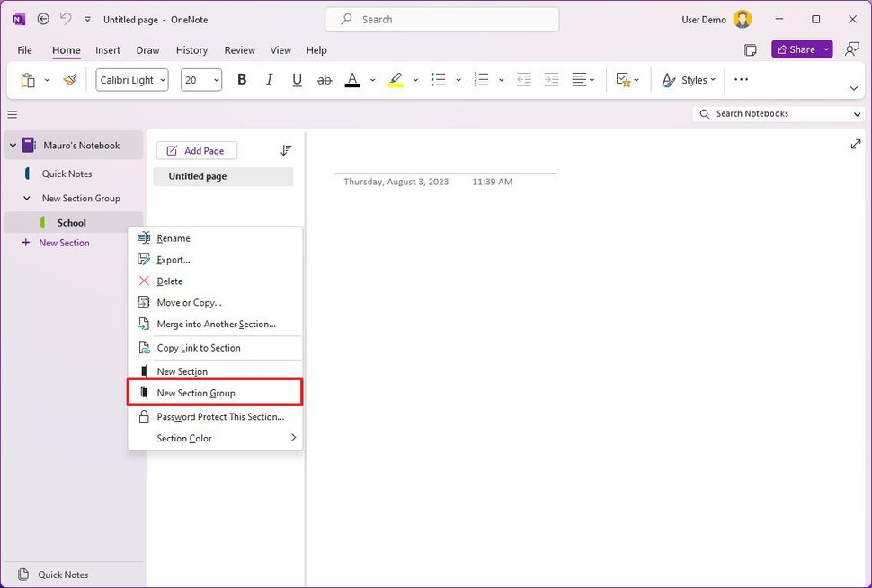Open the page sort options icon
872x588 pixels.
286,149
